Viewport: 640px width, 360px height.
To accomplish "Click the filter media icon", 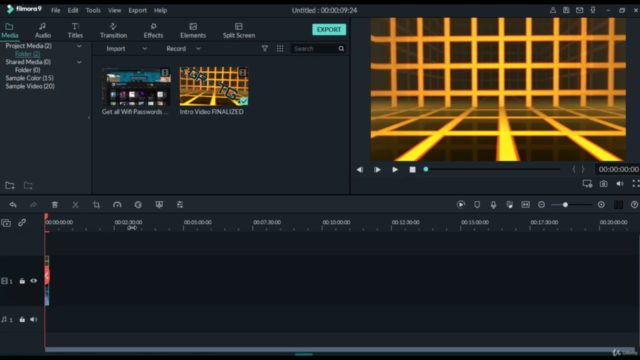I will tap(265, 49).
